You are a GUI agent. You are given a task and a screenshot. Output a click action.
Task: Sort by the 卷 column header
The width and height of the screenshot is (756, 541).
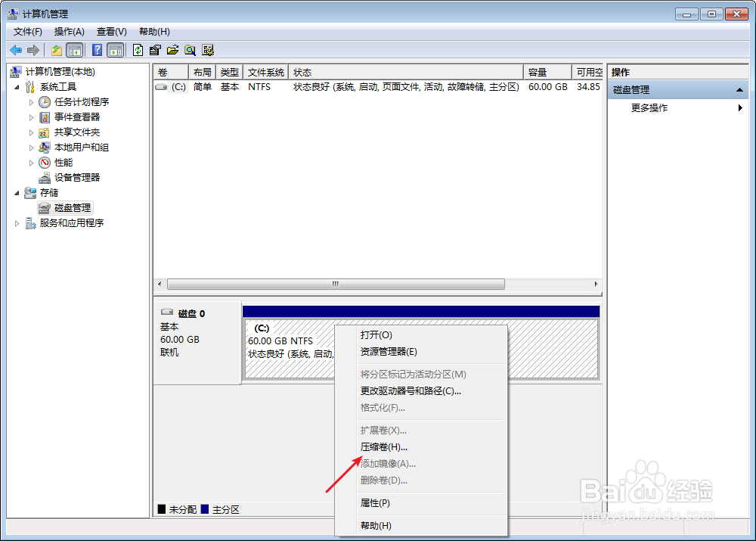coord(171,73)
